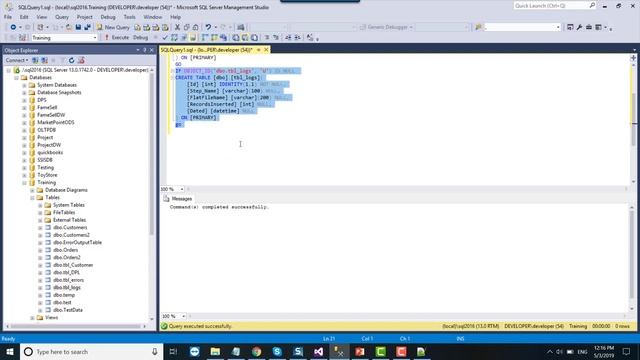This screenshot has height=360, width=640.
Task: Close the SQLQuery1.sql tab
Action: pos(266,50)
